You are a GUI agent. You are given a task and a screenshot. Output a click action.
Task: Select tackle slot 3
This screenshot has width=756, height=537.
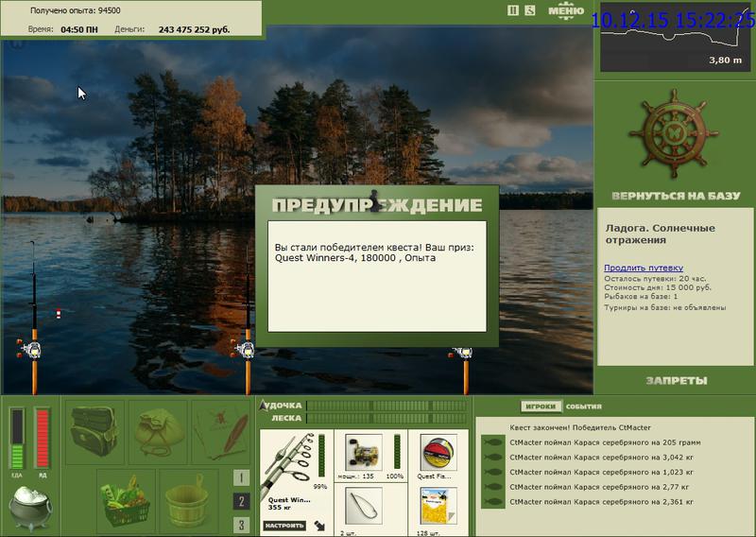tap(241, 525)
